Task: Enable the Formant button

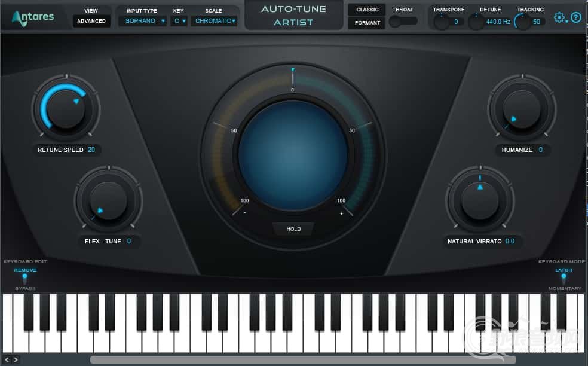Action: (367, 23)
